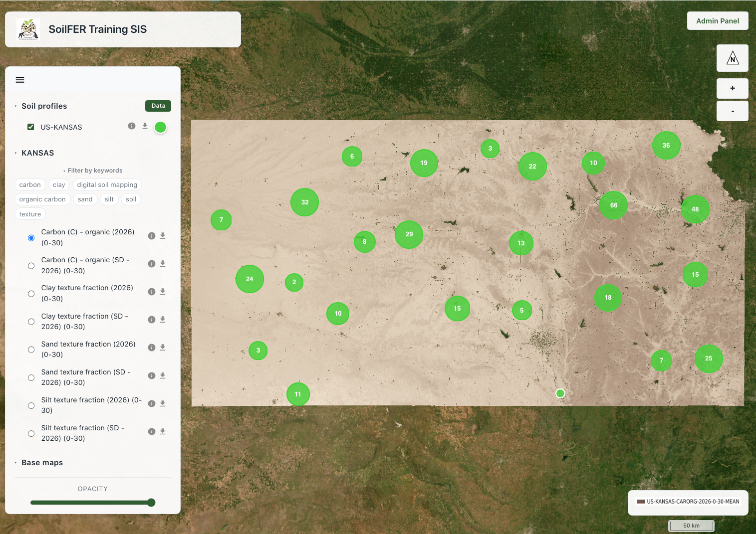Click the US-KANSAS green color swatch
This screenshot has width=756, height=534.
coord(160,127)
